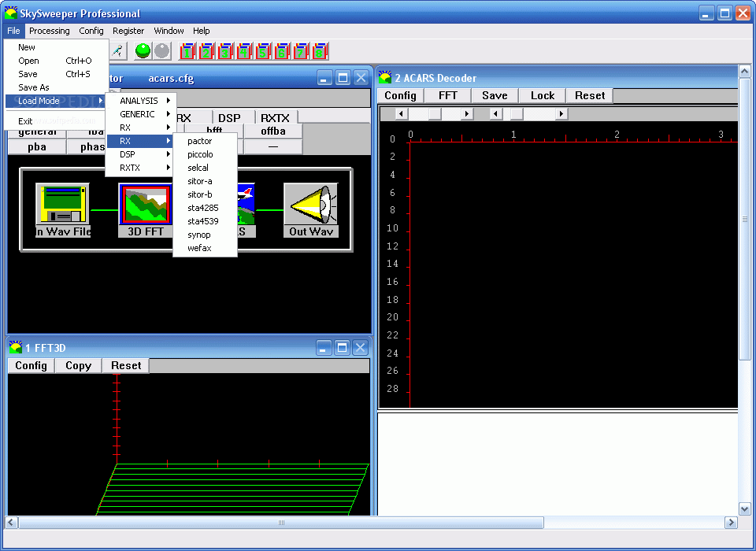
Task: Click the green start indicator button
Action: [143, 50]
